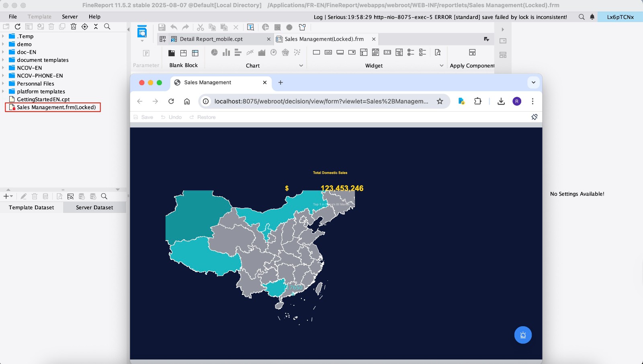Click the browser address bar URL
The width and height of the screenshot is (643, 364).
(321, 101)
